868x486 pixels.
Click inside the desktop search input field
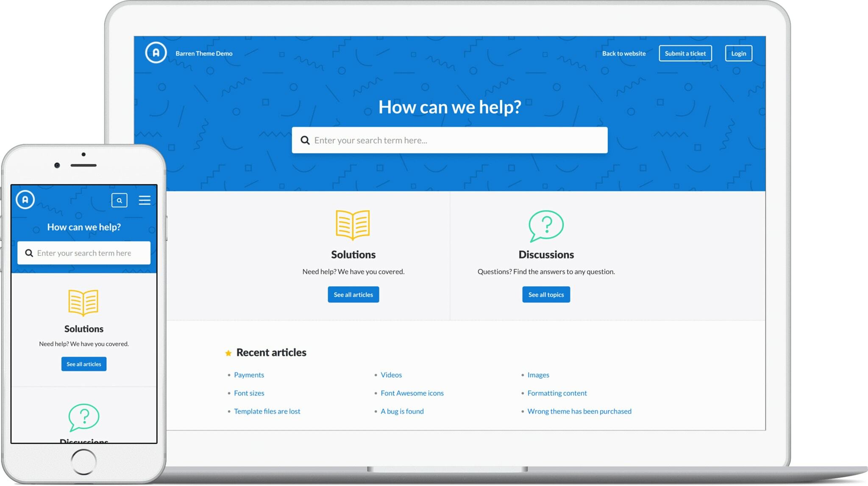(x=450, y=139)
